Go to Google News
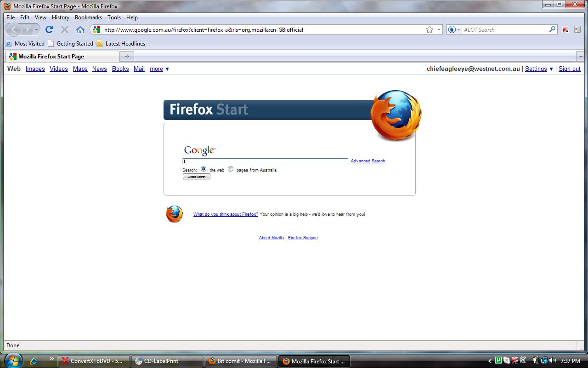 click(x=100, y=69)
